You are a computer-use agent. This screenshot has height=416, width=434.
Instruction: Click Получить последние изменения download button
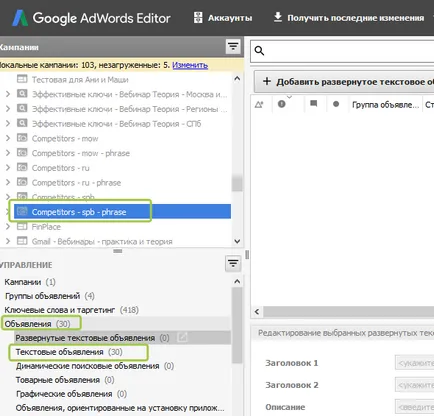pyautogui.click(x=349, y=18)
